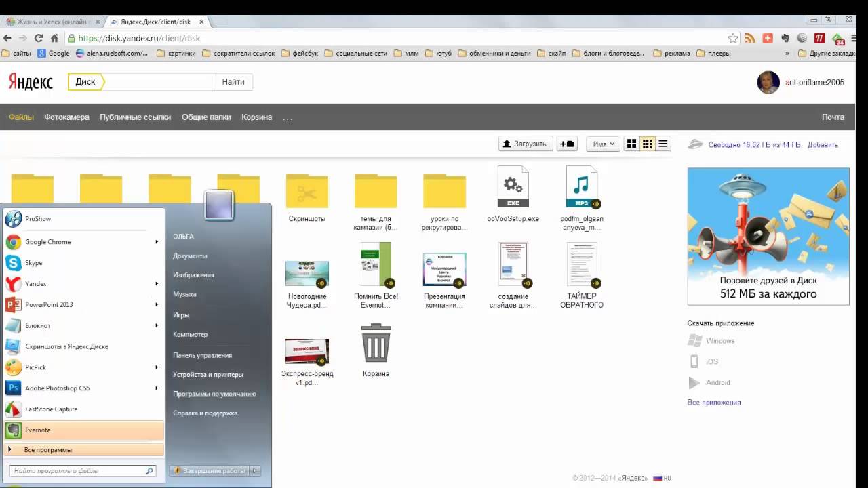The height and width of the screenshot is (488, 868).
Task: Expand the Google Chrome jump list arrow
Action: (x=157, y=242)
